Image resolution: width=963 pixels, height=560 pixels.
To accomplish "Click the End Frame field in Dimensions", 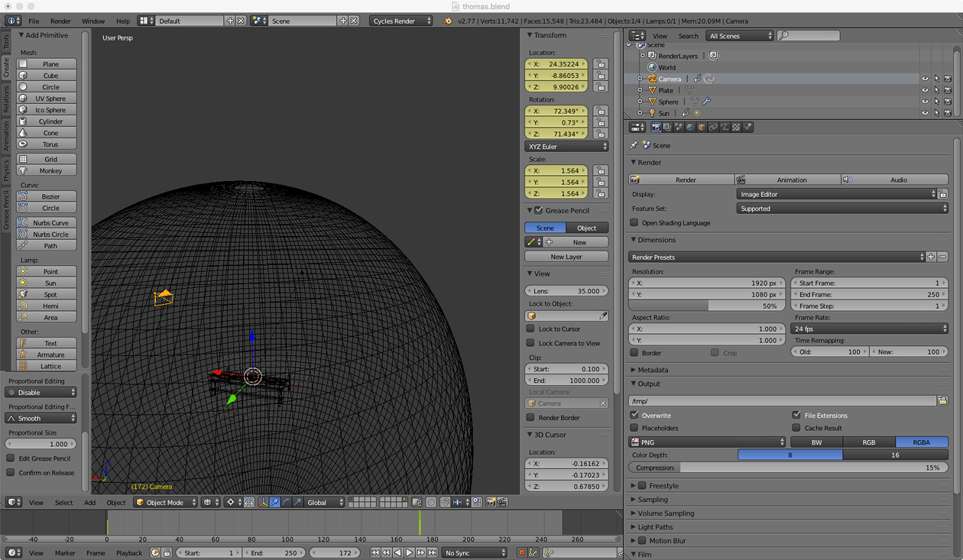I will 869,294.
